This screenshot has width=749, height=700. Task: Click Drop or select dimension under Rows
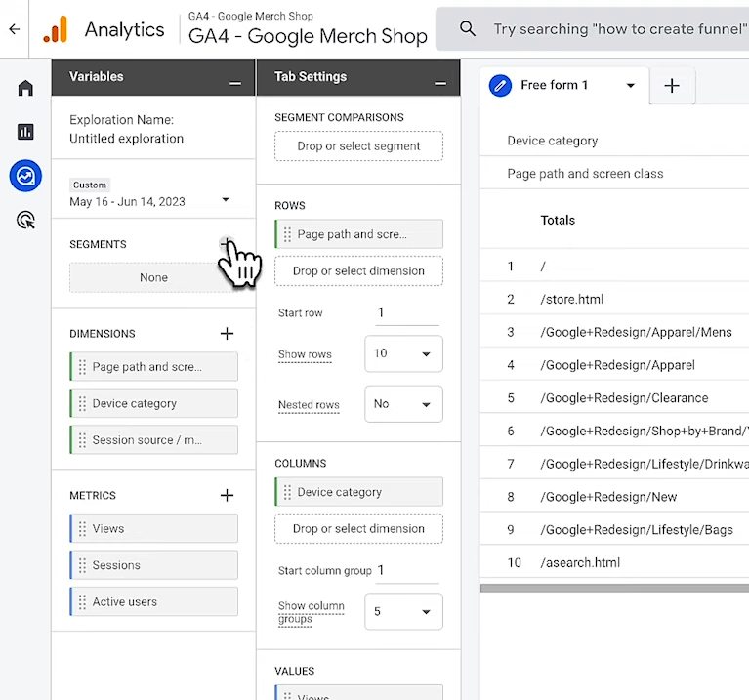click(358, 271)
